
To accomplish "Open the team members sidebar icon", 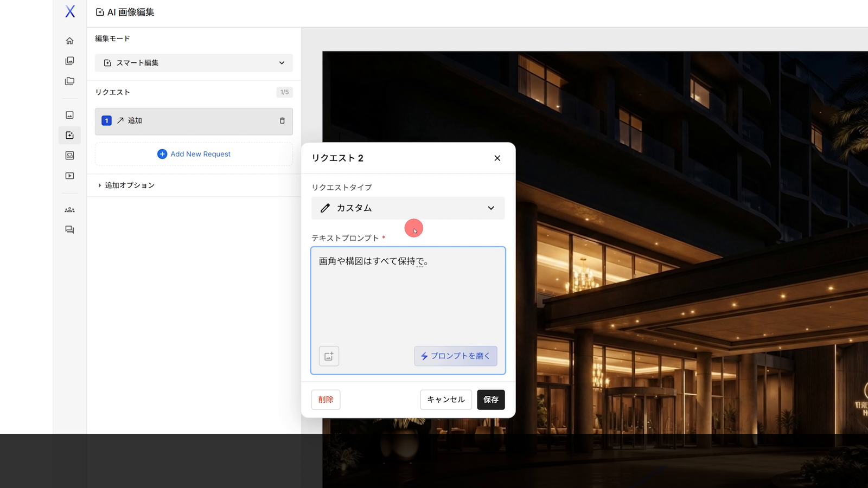I will [x=69, y=210].
